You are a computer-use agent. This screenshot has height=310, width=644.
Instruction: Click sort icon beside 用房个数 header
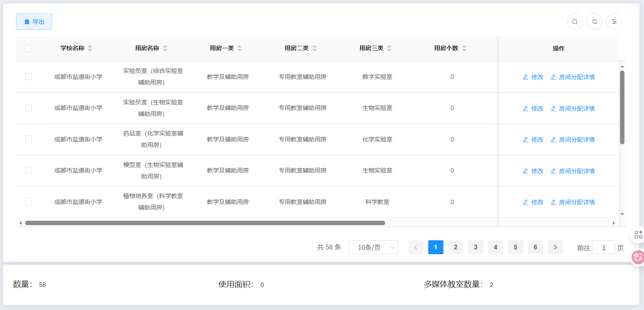coord(464,48)
